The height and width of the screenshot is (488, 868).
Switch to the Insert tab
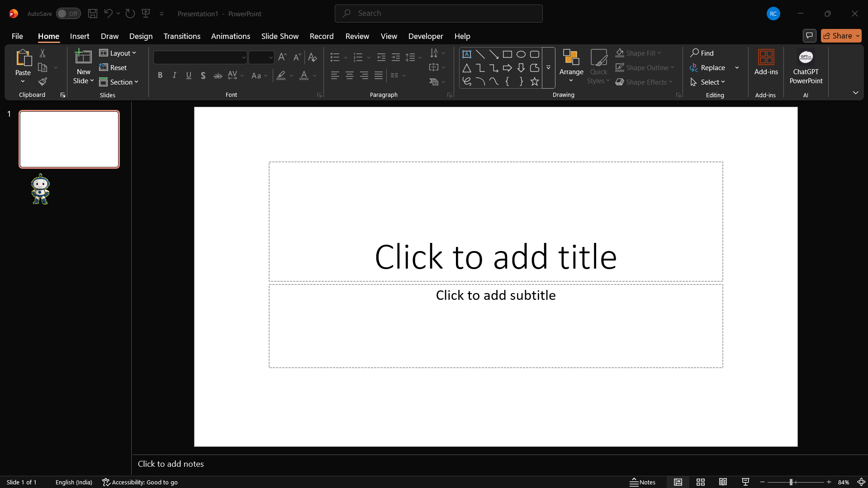pyautogui.click(x=80, y=36)
